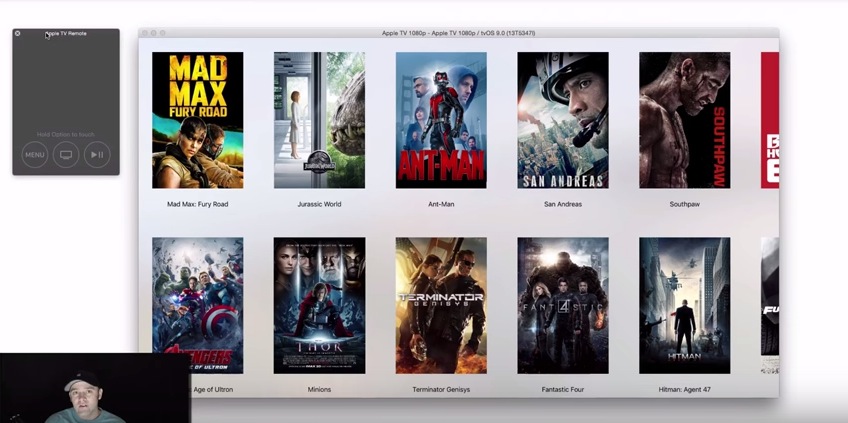Select the Mad Max: Fury Road poster
The image size is (848, 423).
[197, 120]
